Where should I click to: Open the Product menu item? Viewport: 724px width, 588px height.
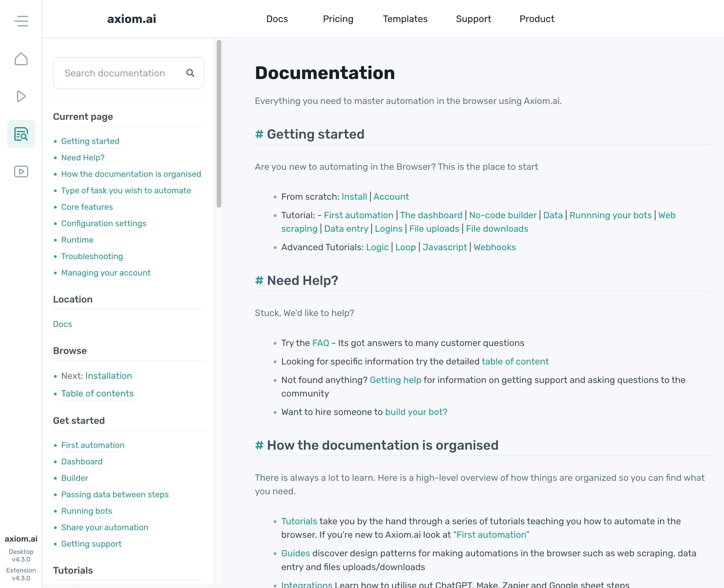pyautogui.click(x=537, y=19)
